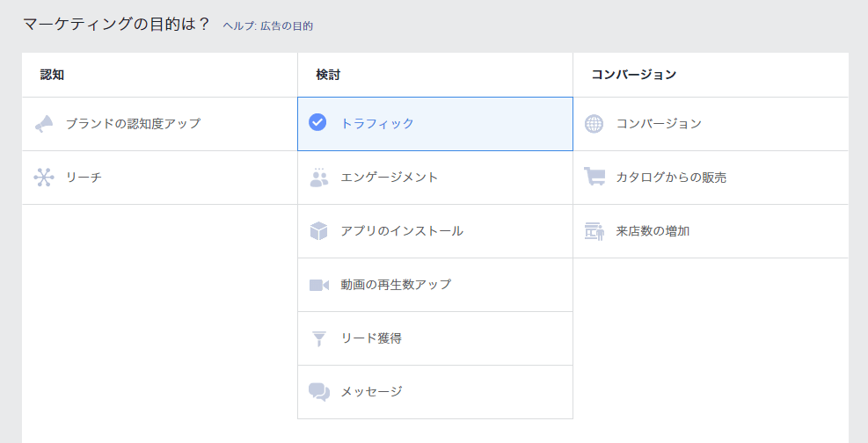This screenshot has height=443, width=868.
Task: Open the ヘルプ: 広告の目的 link
Action: (268, 26)
